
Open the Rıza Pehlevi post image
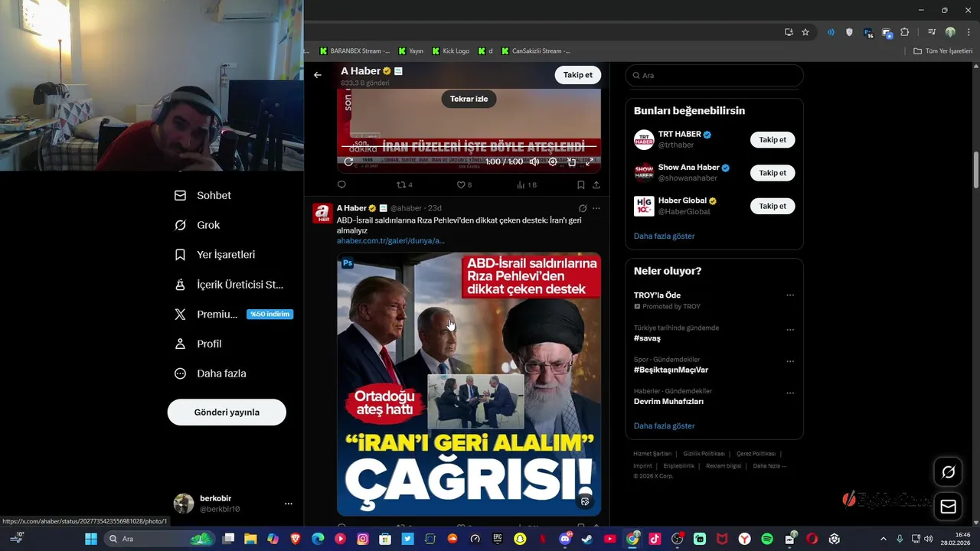[469, 384]
